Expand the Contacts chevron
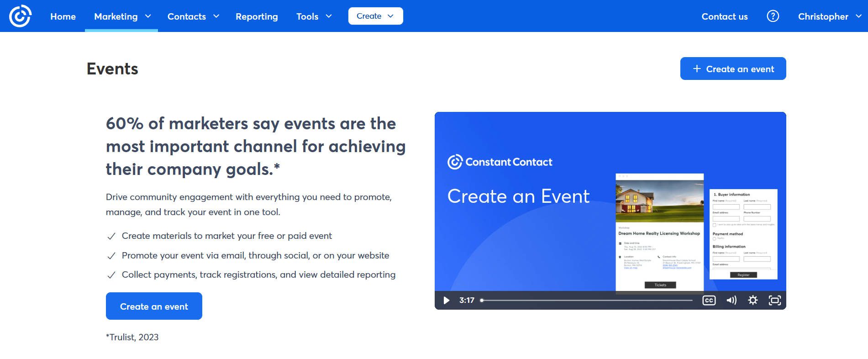The width and height of the screenshot is (868, 359). click(x=216, y=16)
